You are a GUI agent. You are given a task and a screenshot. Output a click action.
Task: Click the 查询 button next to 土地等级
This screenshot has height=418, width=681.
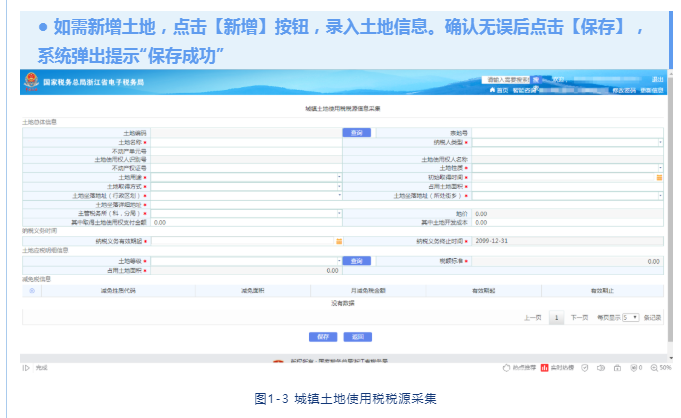pos(357,261)
